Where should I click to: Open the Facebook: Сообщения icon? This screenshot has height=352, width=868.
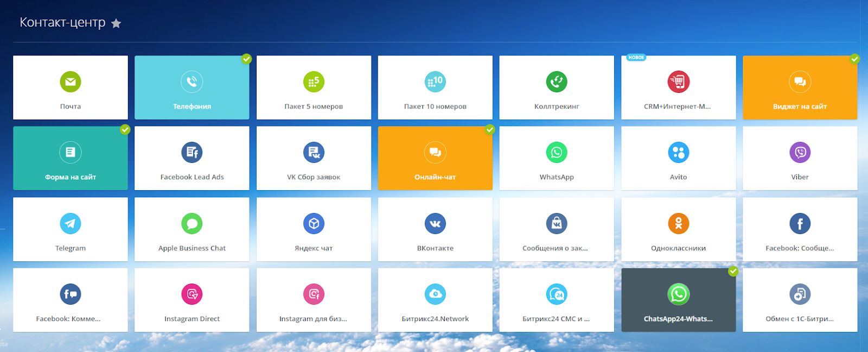point(800,224)
